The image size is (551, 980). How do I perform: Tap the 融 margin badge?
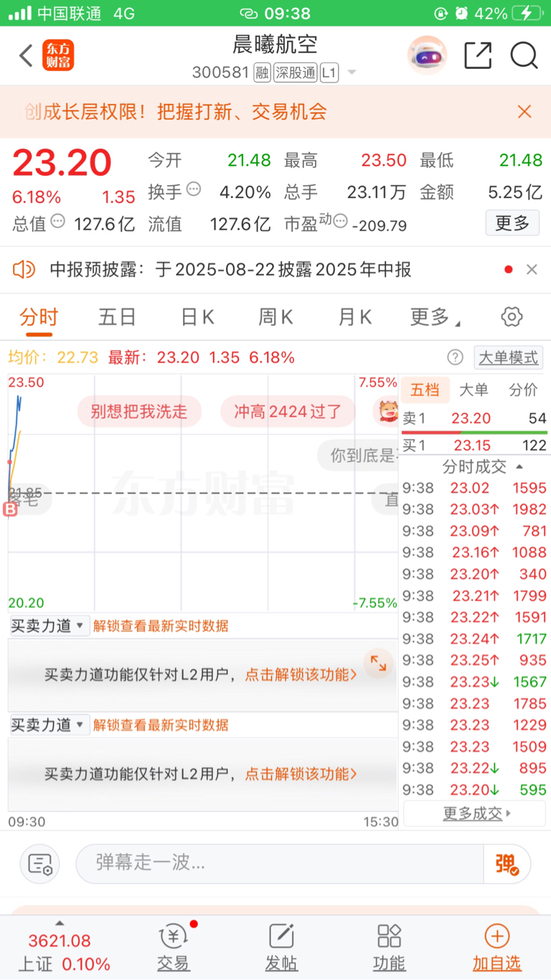262,72
